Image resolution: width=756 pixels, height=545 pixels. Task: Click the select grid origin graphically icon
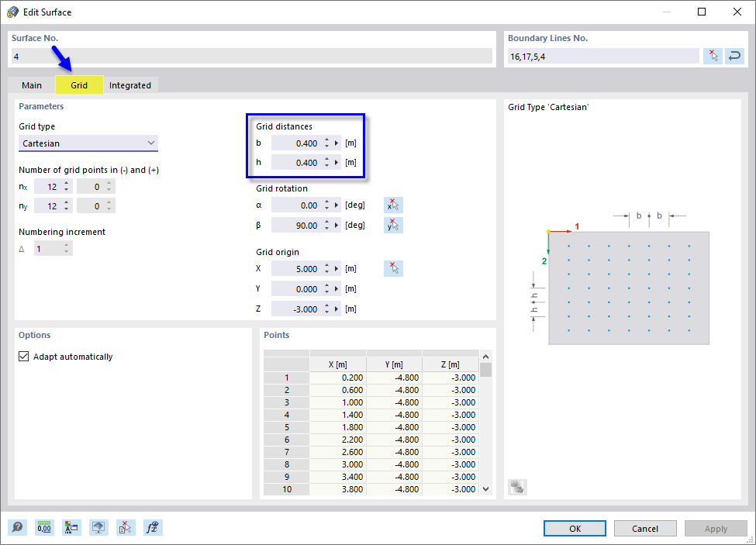[x=393, y=268]
